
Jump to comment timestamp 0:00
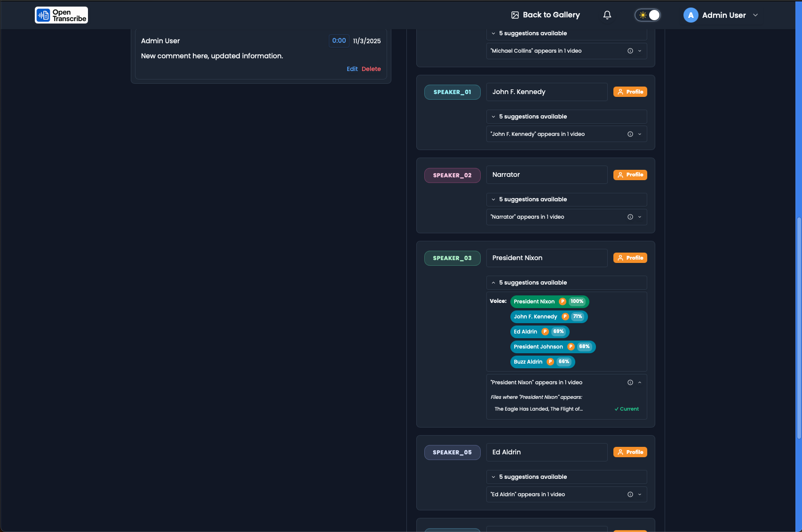coord(339,41)
